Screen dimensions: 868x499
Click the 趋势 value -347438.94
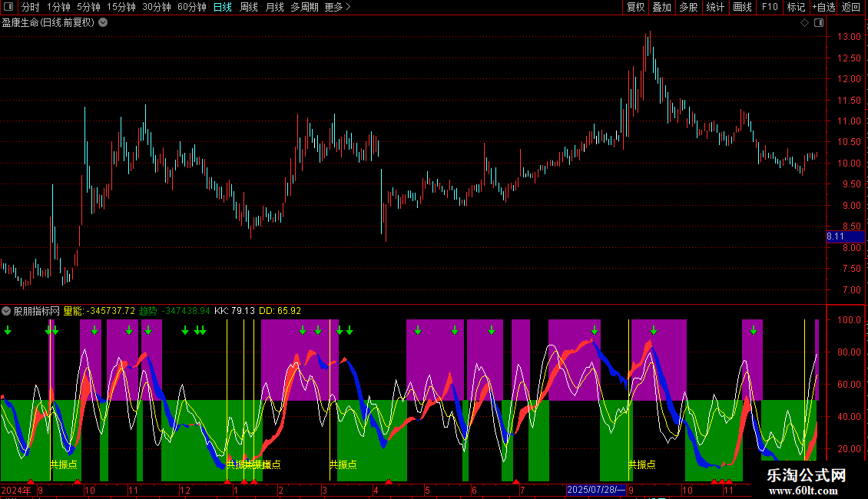[186, 311]
